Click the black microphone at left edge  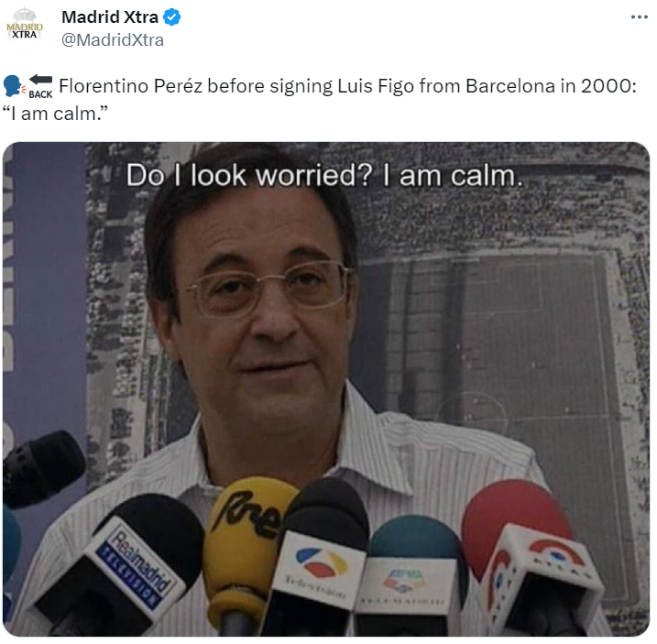(42, 467)
